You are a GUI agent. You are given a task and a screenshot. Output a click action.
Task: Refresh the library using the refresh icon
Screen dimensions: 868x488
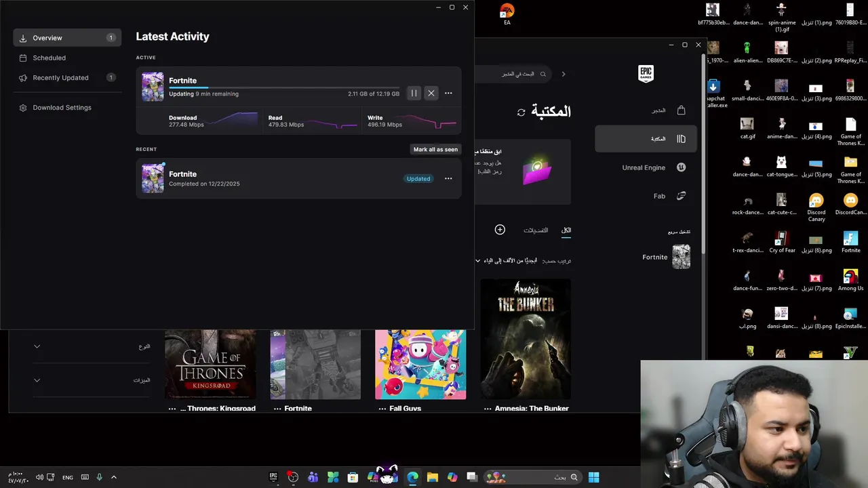pyautogui.click(x=521, y=113)
